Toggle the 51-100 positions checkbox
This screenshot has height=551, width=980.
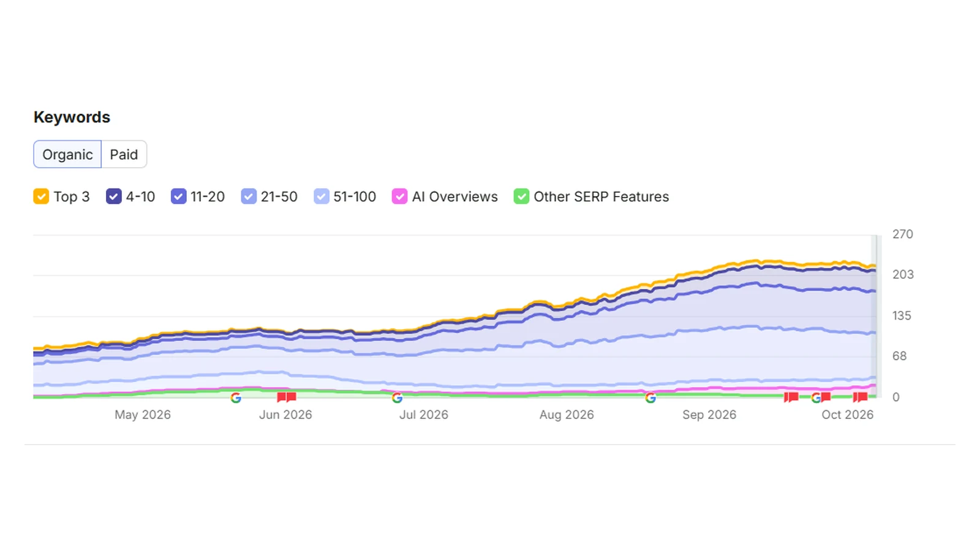[322, 197]
